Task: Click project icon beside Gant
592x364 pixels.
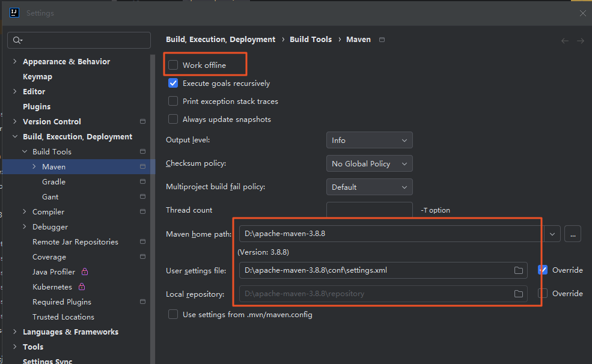Action: [142, 196]
